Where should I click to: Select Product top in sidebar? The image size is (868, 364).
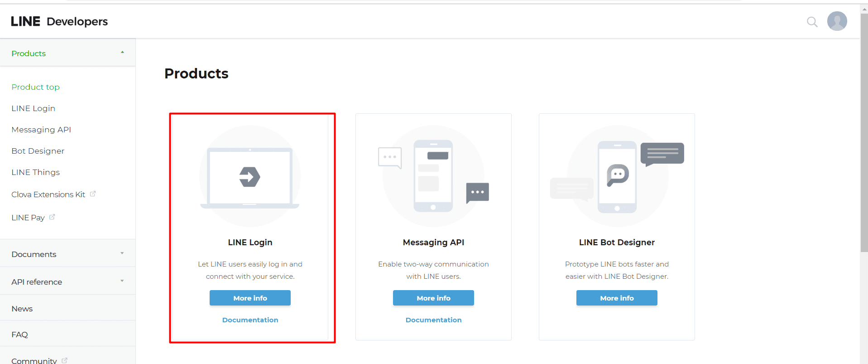[x=35, y=87]
